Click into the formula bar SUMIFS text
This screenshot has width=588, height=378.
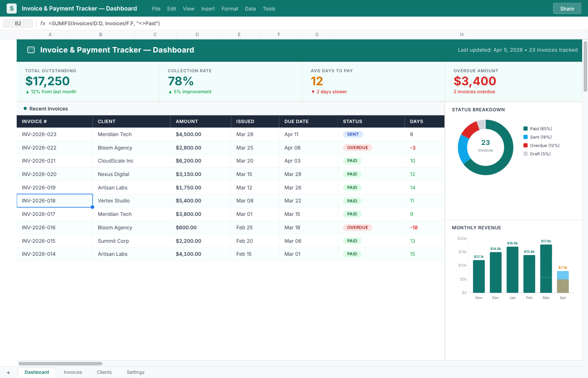click(104, 24)
